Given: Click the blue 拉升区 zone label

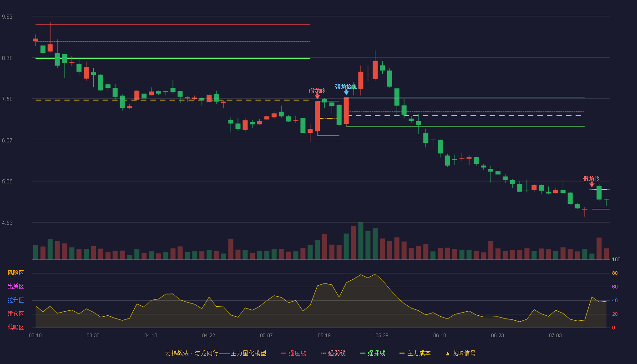Looking at the screenshot, I should pyautogui.click(x=15, y=300).
